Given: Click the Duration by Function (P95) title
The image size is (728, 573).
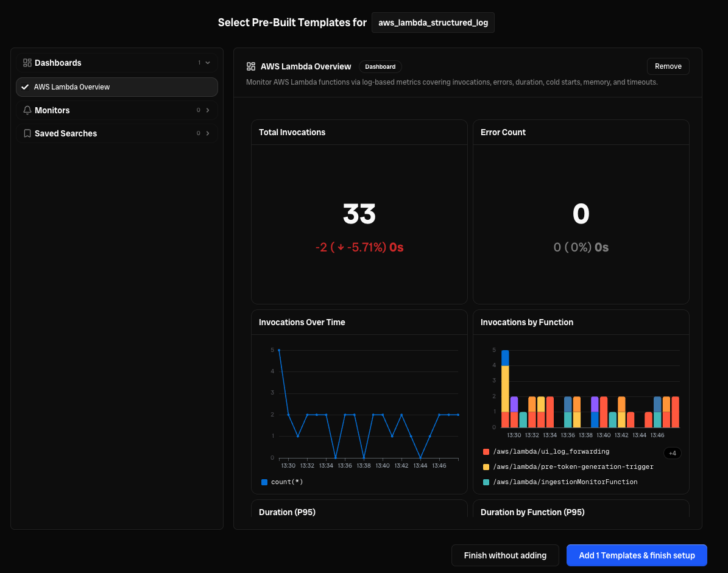Looking at the screenshot, I should 532,512.
